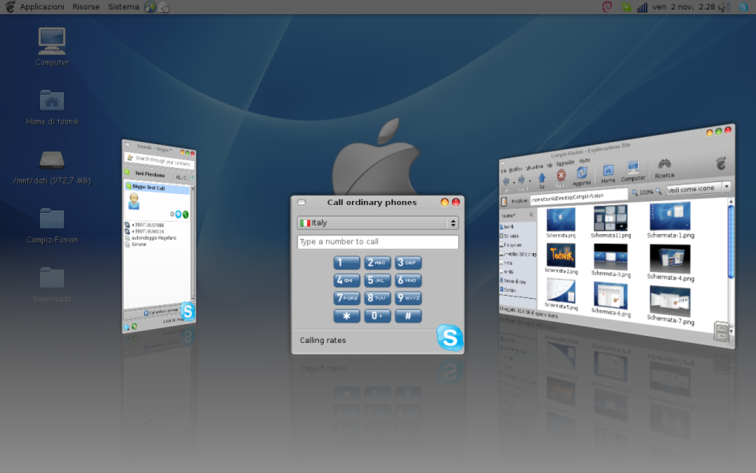Click the Computer icon in file browser toolbar
This screenshot has width=756, height=473.
point(633,169)
